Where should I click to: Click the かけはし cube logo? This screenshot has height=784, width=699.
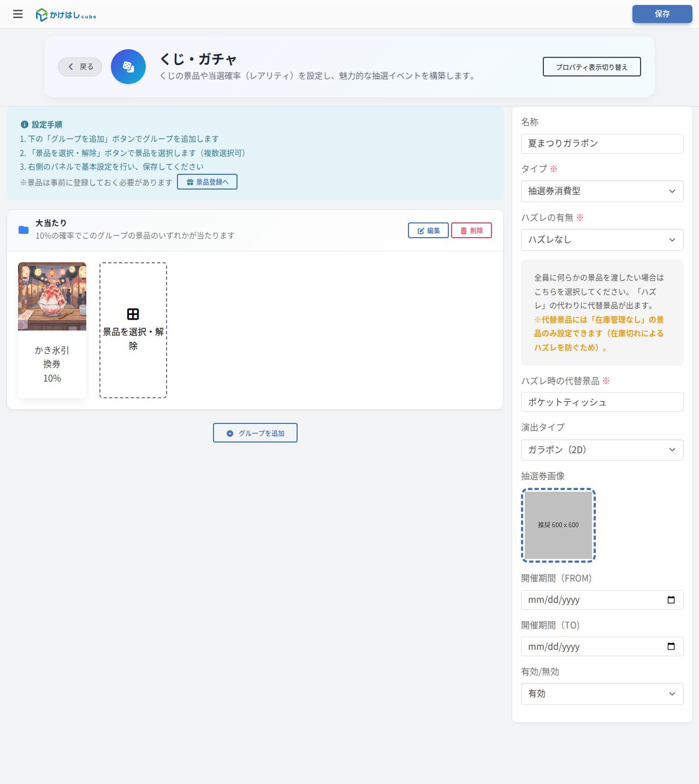pos(66,15)
